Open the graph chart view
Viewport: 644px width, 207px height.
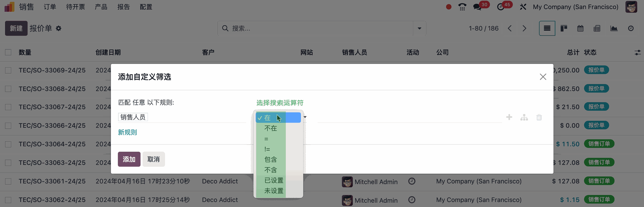[614, 29]
